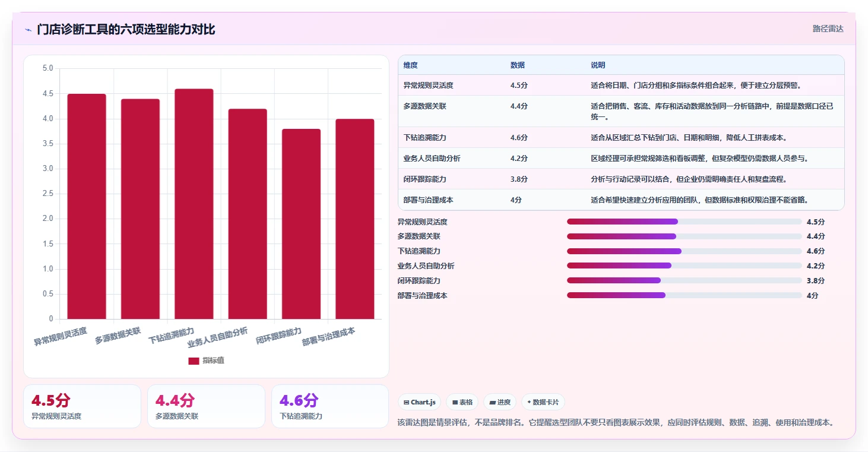The image size is (868, 452).
Task: Click the 业务人员自助分析 progress bar
Action: [x=684, y=265]
